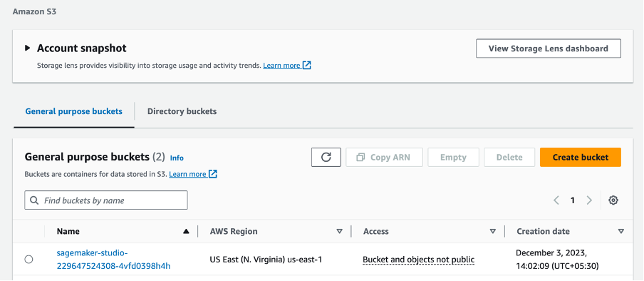Click the AWS Region column header
The image size is (644, 281).
(234, 231)
